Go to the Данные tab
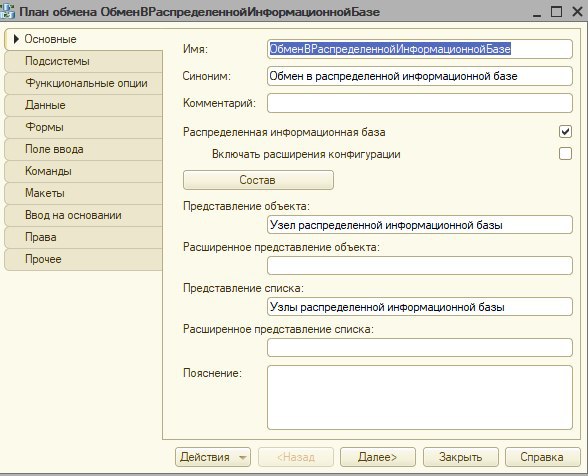 (x=83, y=105)
